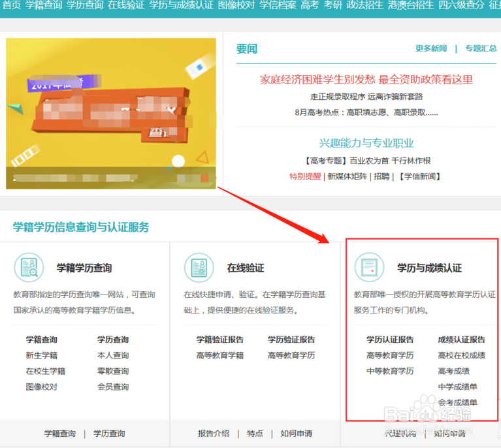Click 代理机构 in the 认证 card footer
The height and width of the screenshot is (448, 501).
click(x=400, y=433)
